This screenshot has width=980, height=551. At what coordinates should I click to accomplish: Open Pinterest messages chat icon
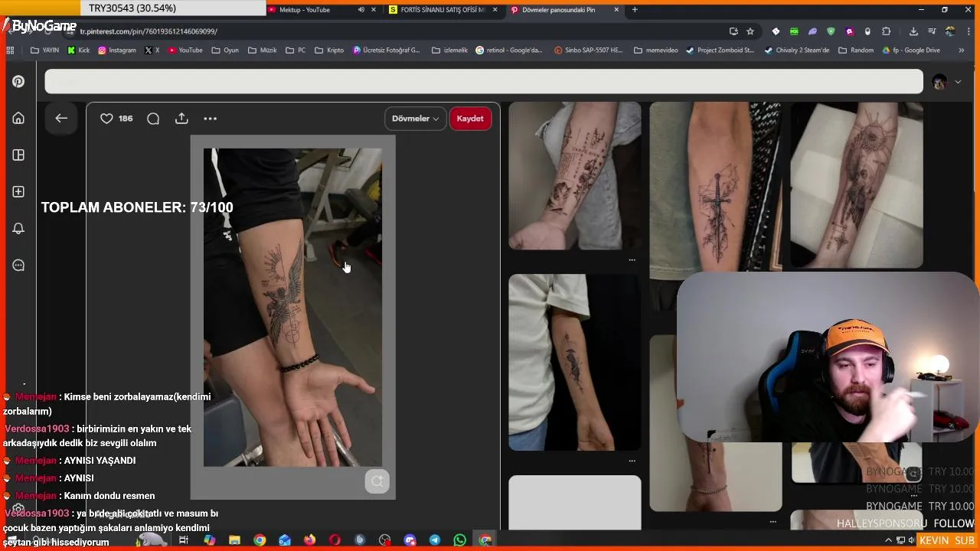[18, 266]
